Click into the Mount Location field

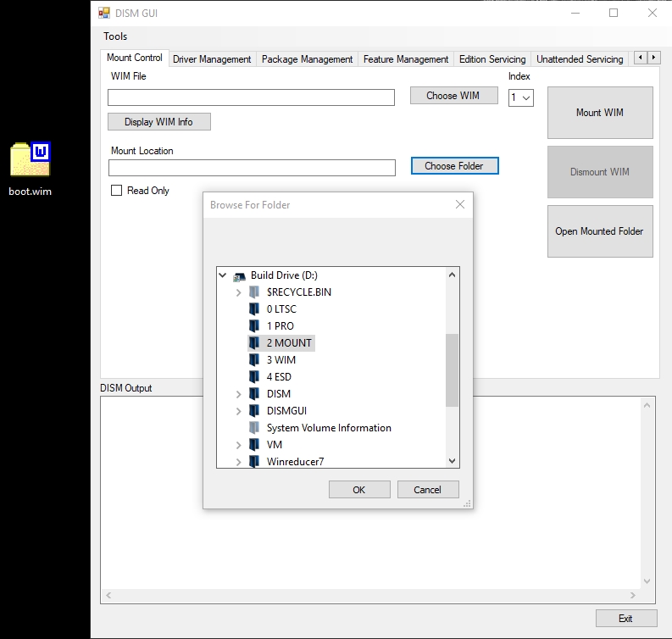(252, 168)
